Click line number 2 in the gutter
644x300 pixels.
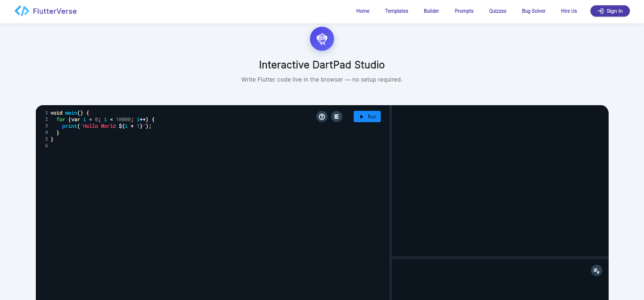(46, 119)
